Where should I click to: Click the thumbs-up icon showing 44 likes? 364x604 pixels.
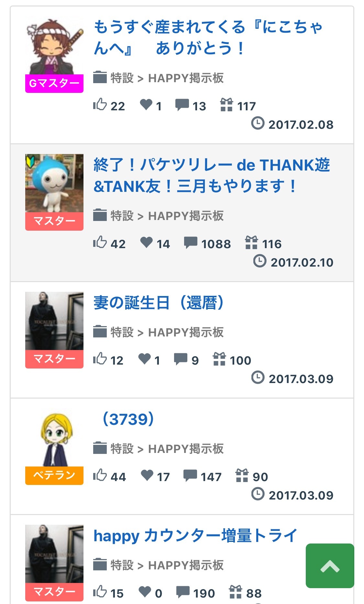(x=100, y=475)
